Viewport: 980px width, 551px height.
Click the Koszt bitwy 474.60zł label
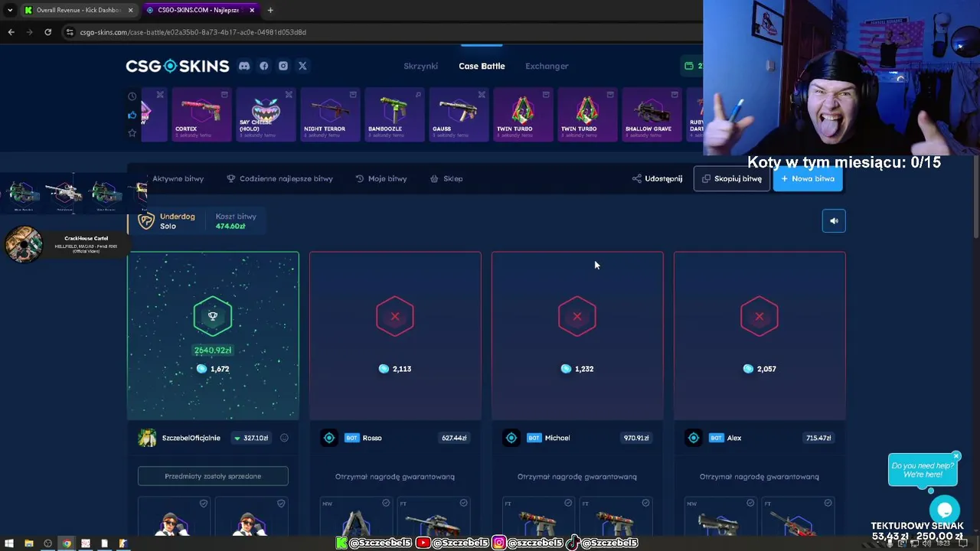pos(235,221)
